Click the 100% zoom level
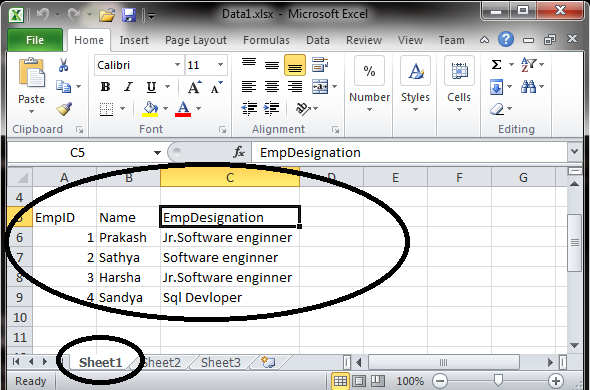Screen dimensions: 590x390 coord(410,381)
